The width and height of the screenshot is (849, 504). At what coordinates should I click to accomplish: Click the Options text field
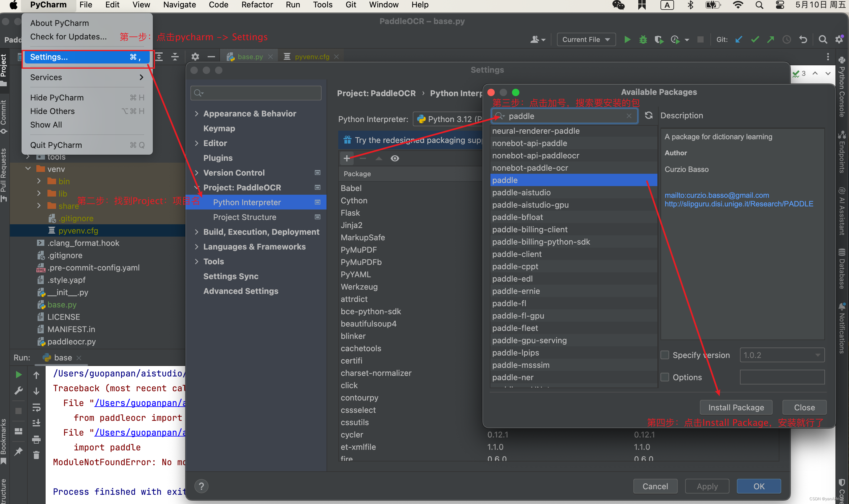coord(782,377)
